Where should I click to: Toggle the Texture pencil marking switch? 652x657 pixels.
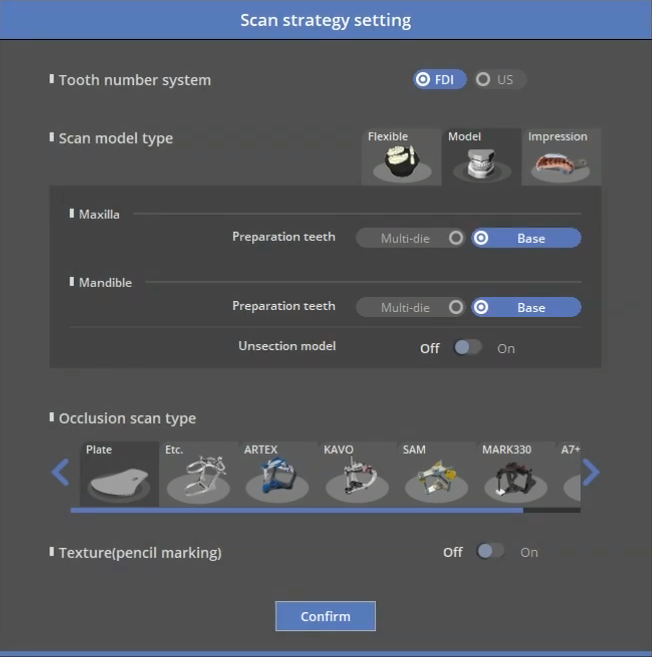(491, 551)
